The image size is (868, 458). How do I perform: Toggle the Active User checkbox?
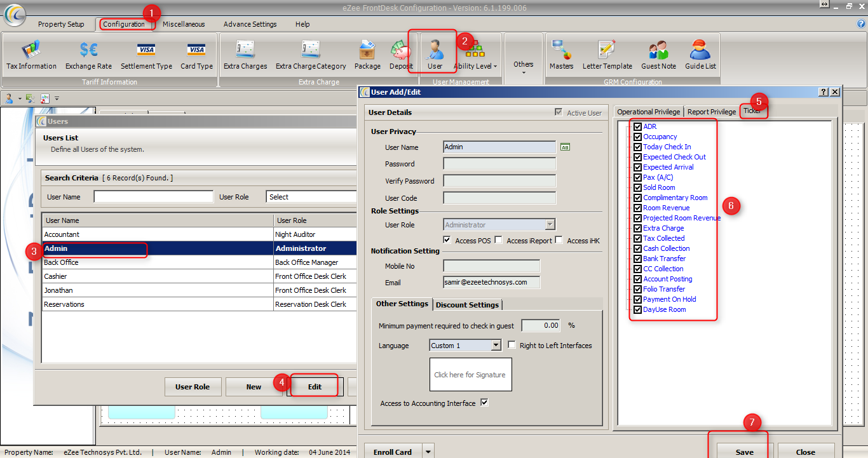click(559, 112)
